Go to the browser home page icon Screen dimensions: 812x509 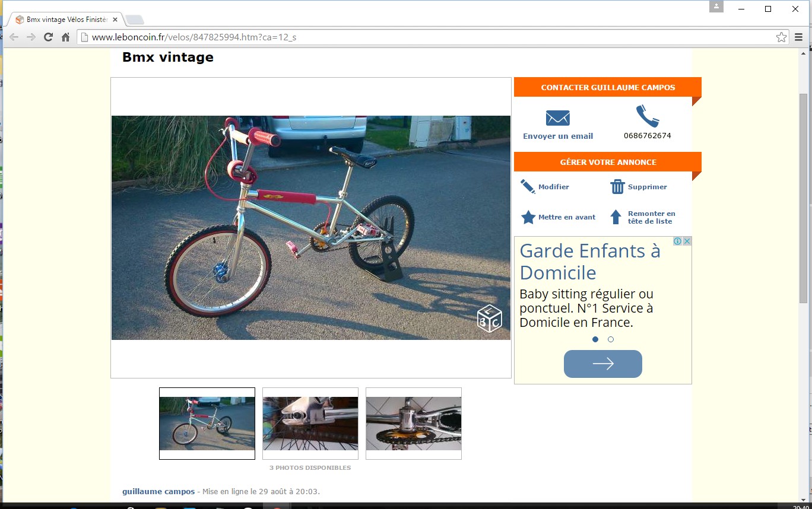tap(66, 37)
